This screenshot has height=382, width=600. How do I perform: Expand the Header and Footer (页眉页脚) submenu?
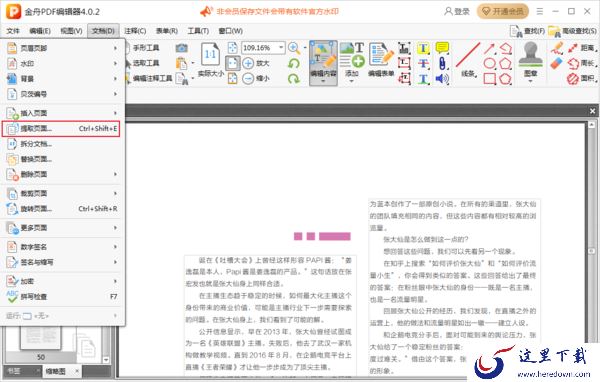pyautogui.click(x=63, y=48)
